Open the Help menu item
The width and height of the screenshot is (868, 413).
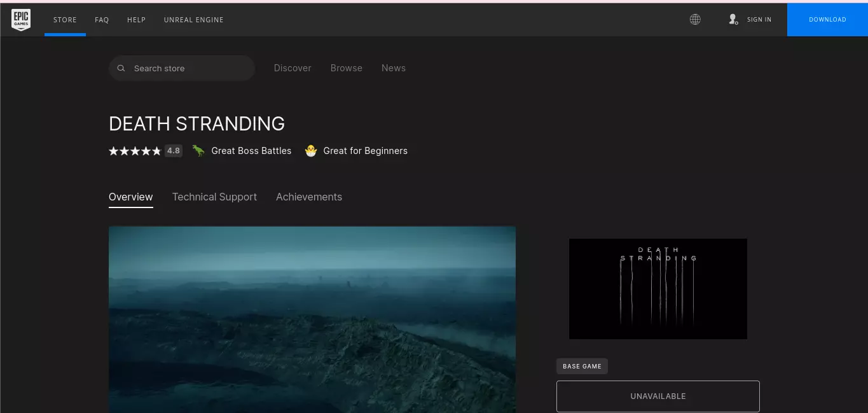pos(136,20)
